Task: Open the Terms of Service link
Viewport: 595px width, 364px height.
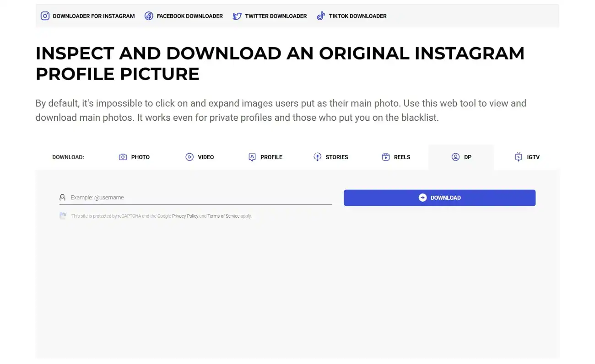Action: tap(223, 216)
